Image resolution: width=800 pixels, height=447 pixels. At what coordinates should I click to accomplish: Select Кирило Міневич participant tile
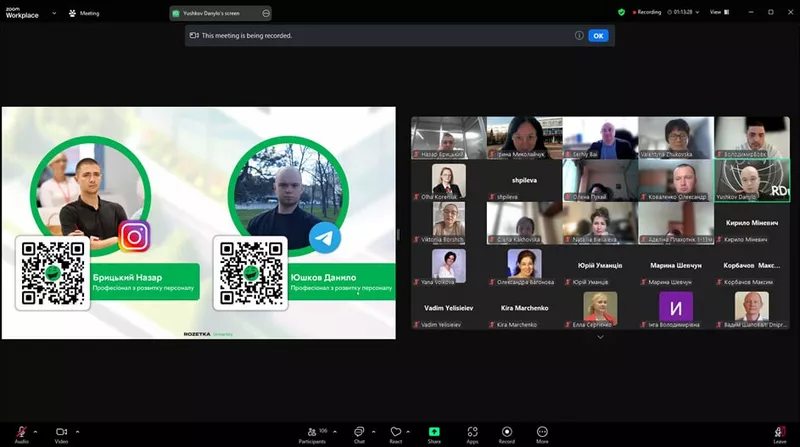pos(752,223)
